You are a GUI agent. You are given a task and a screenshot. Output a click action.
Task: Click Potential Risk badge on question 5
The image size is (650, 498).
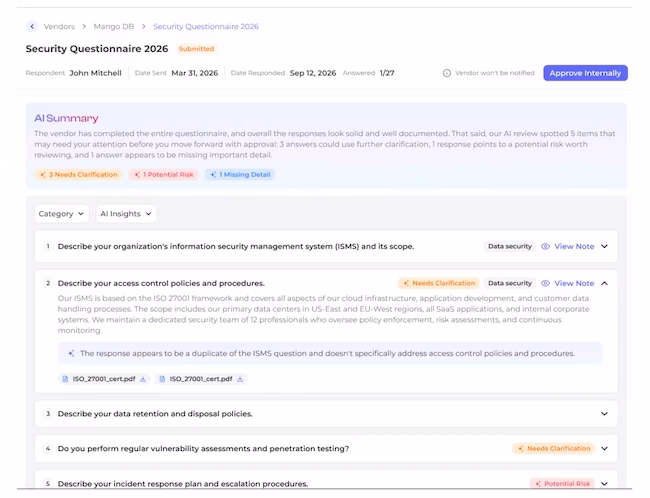coord(563,483)
